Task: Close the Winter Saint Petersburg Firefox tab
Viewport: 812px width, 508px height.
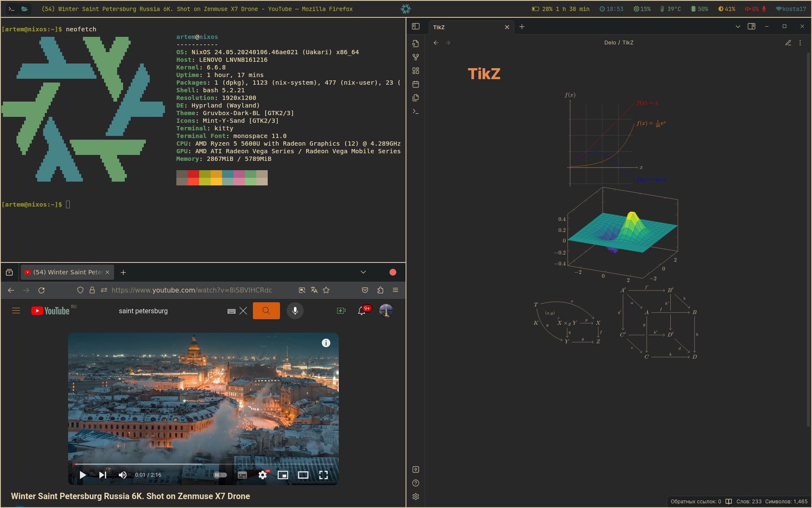Action: (x=107, y=272)
